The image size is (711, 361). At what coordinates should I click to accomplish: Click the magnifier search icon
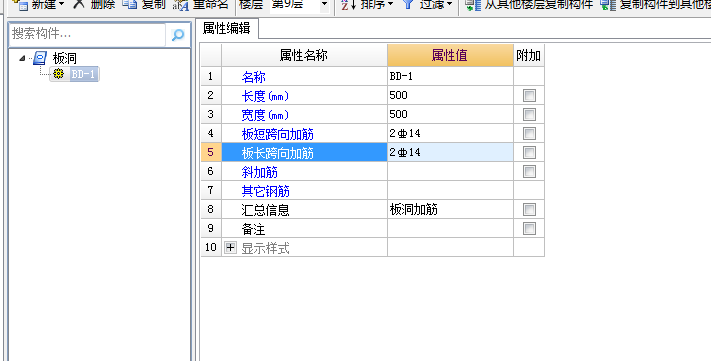[178, 34]
